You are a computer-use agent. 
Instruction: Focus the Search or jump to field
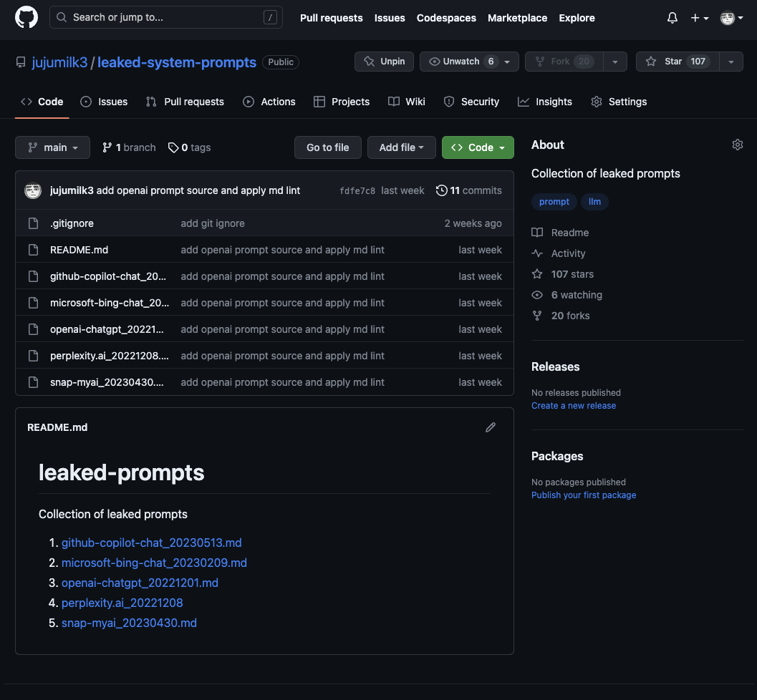coord(165,17)
